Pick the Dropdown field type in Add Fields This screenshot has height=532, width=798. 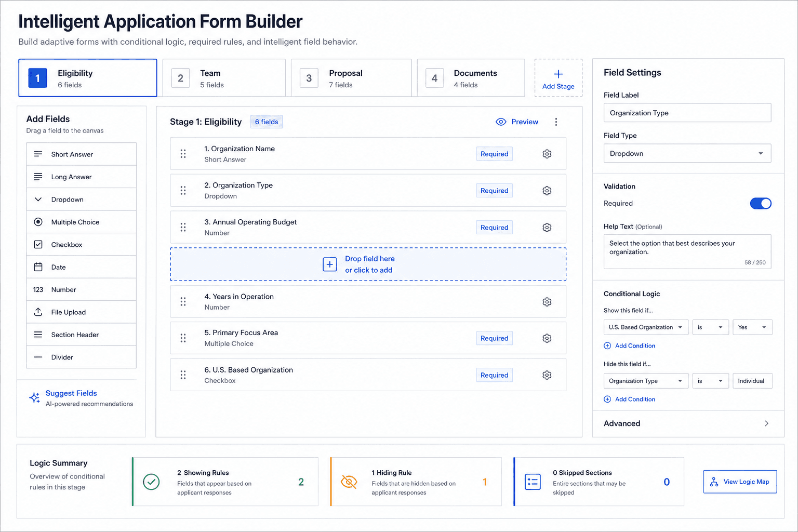[82, 199]
